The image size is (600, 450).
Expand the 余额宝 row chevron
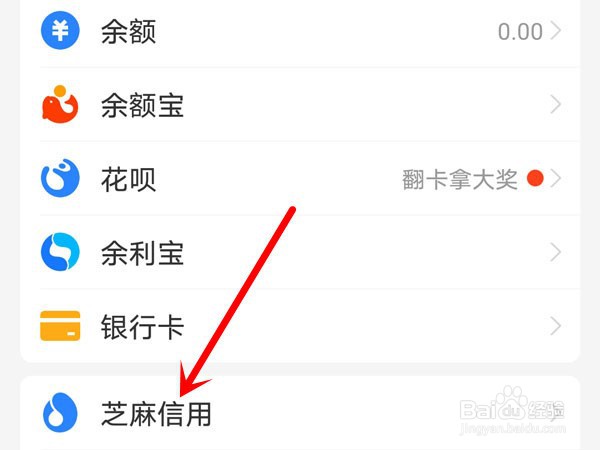click(556, 104)
